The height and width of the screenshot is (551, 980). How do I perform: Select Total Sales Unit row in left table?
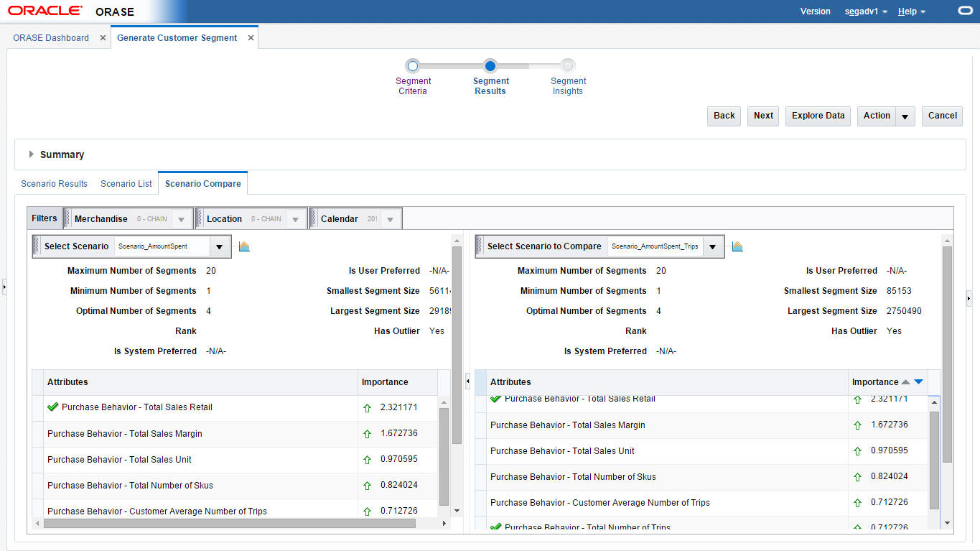coord(235,460)
